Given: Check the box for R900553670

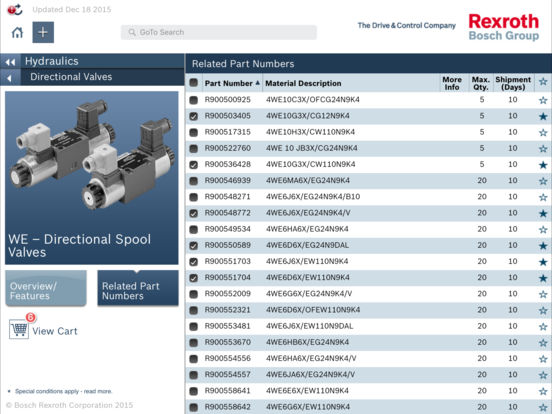Looking at the screenshot, I should (194, 343).
